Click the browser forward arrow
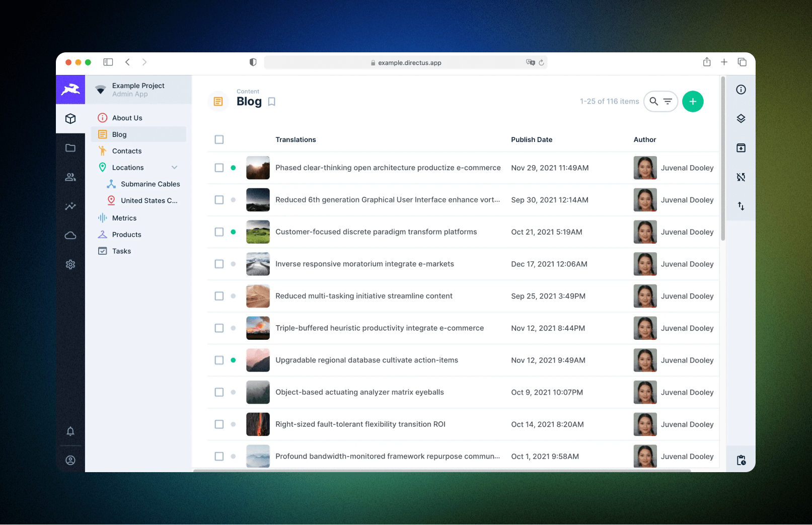 pos(144,62)
